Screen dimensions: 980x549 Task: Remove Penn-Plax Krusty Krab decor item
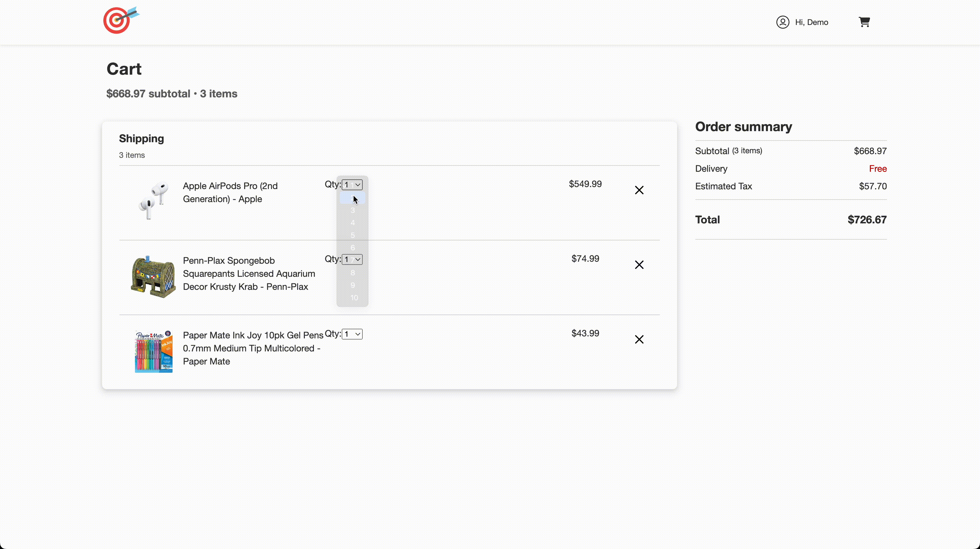[639, 265]
